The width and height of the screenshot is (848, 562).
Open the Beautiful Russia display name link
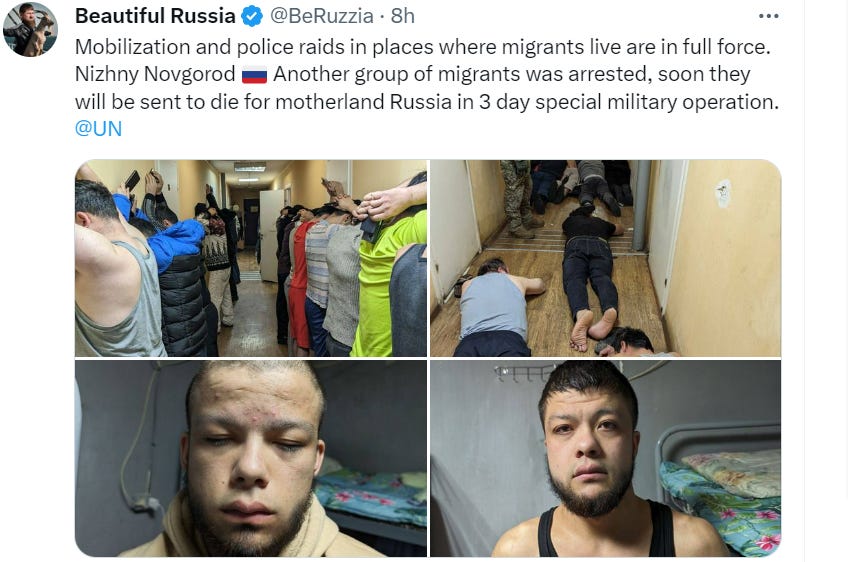[155, 16]
